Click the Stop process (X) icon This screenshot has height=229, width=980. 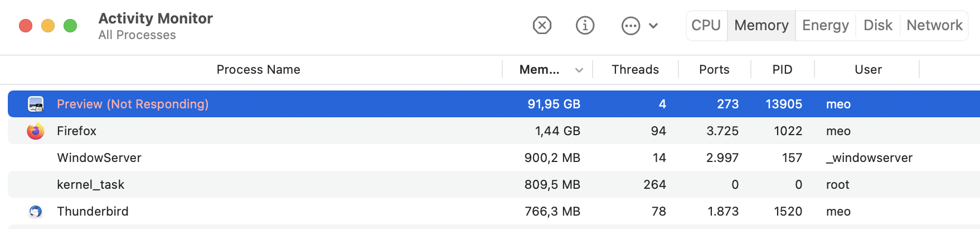point(542,25)
